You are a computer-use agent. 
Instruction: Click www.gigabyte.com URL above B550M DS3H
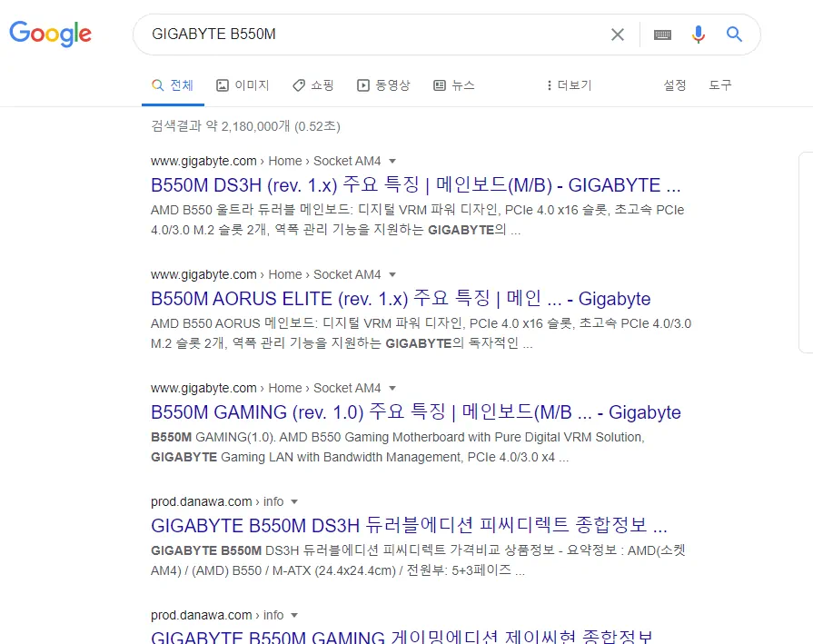203,162
